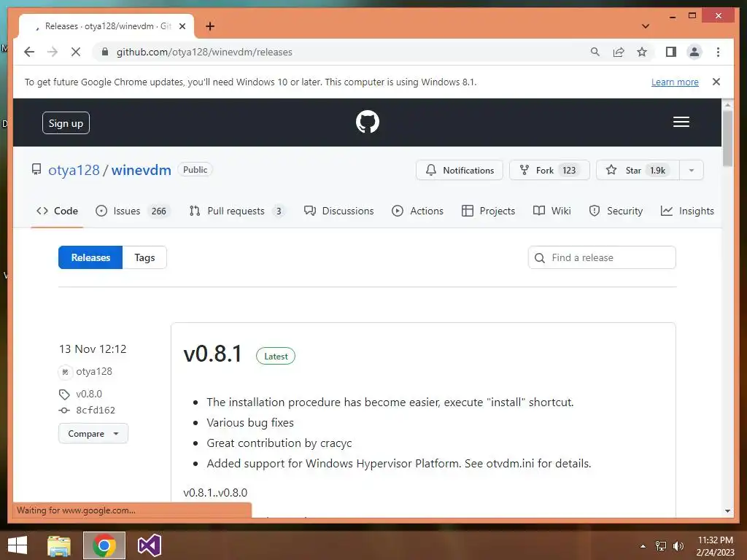Image resolution: width=747 pixels, height=560 pixels.
Task: Launch Visual Studio from taskbar
Action: tap(149, 545)
